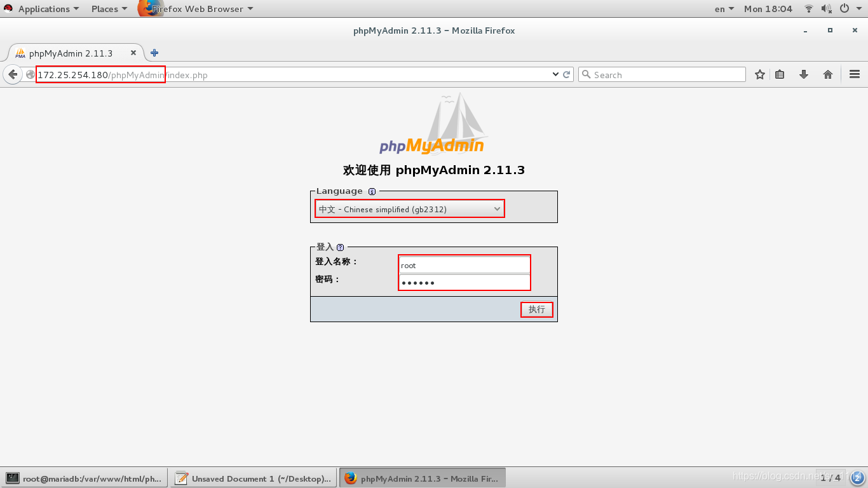
Task: Show bookmarks list icon
Action: click(780, 74)
